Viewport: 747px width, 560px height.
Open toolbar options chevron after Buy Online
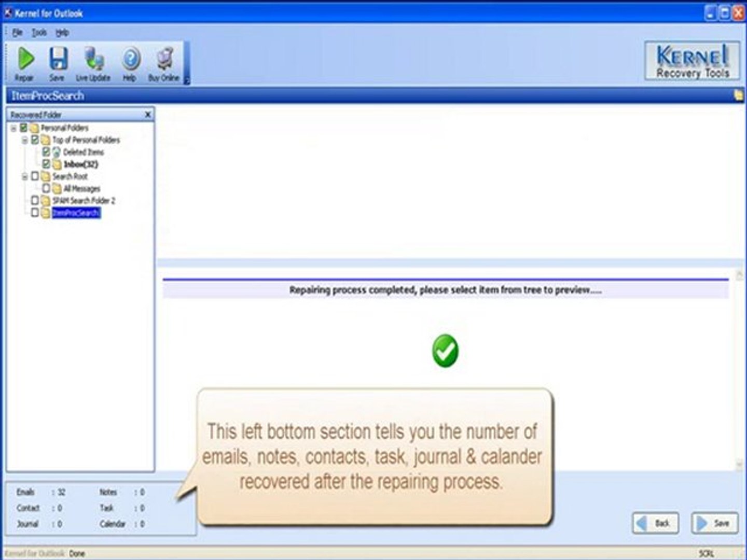tap(187, 80)
